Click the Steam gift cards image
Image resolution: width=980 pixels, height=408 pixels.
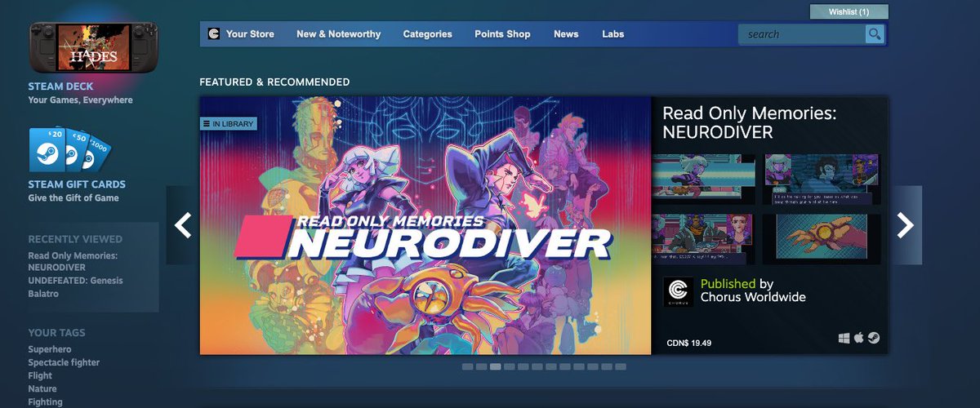(x=69, y=150)
